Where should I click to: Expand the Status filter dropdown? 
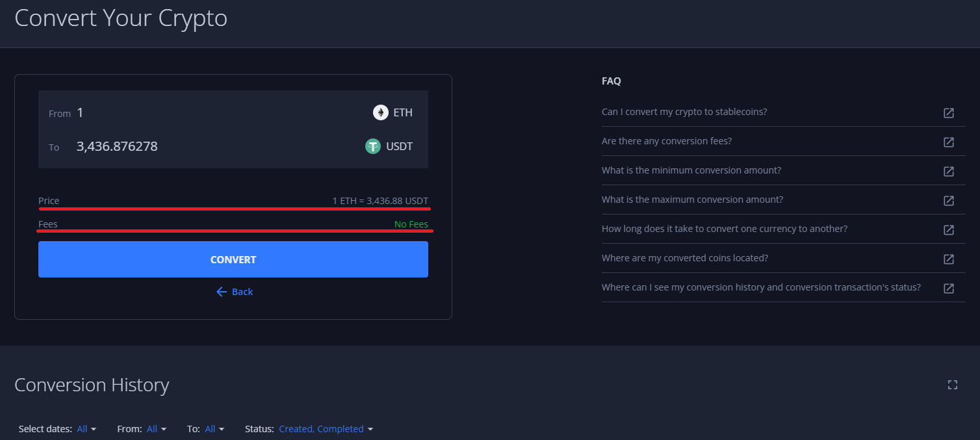click(326, 429)
